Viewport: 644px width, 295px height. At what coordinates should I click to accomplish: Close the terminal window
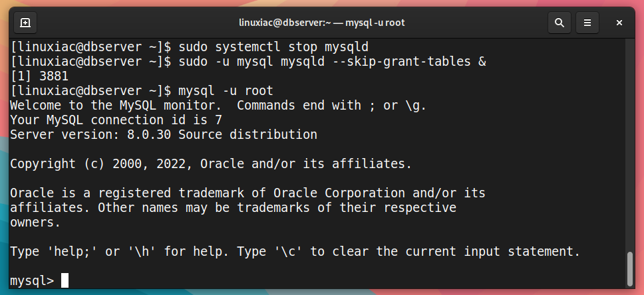click(x=619, y=23)
